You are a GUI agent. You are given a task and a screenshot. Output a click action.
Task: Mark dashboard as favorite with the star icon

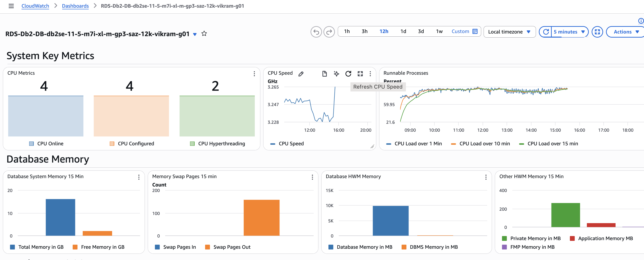click(x=204, y=34)
